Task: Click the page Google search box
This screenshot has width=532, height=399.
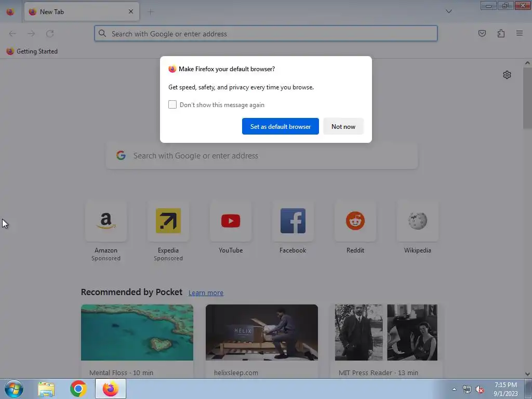Action: click(x=262, y=156)
